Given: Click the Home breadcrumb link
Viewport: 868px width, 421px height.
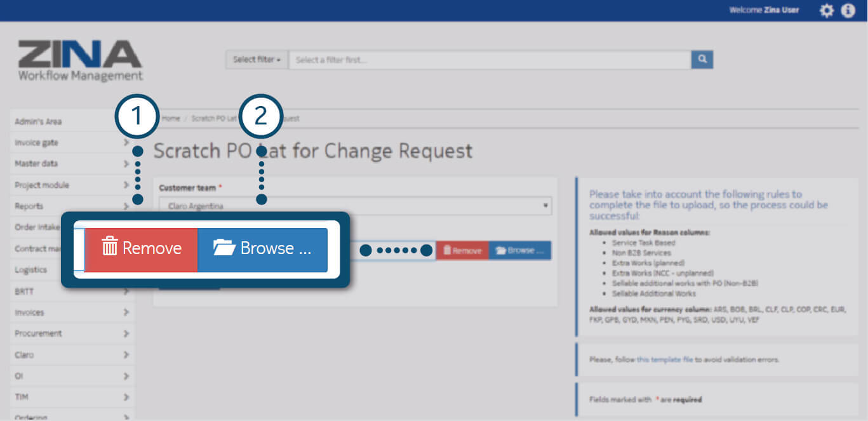Looking at the screenshot, I should tap(171, 119).
